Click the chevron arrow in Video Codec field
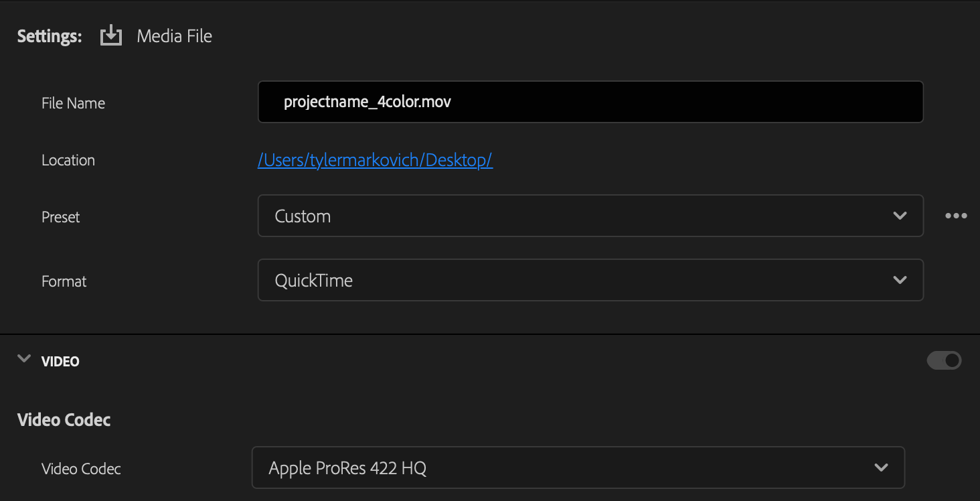Screen dimensions: 980x501 (881, 468)
